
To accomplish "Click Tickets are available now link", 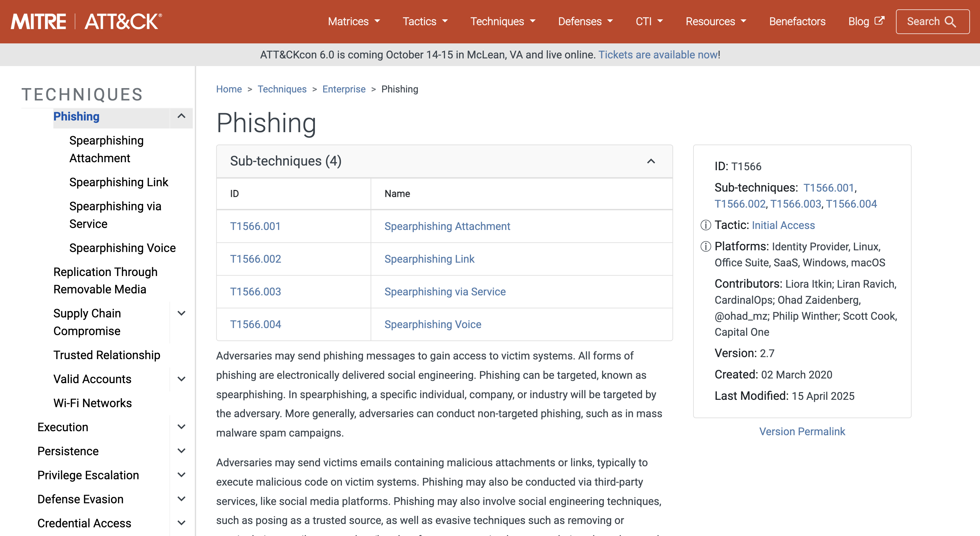I will [x=658, y=55].
